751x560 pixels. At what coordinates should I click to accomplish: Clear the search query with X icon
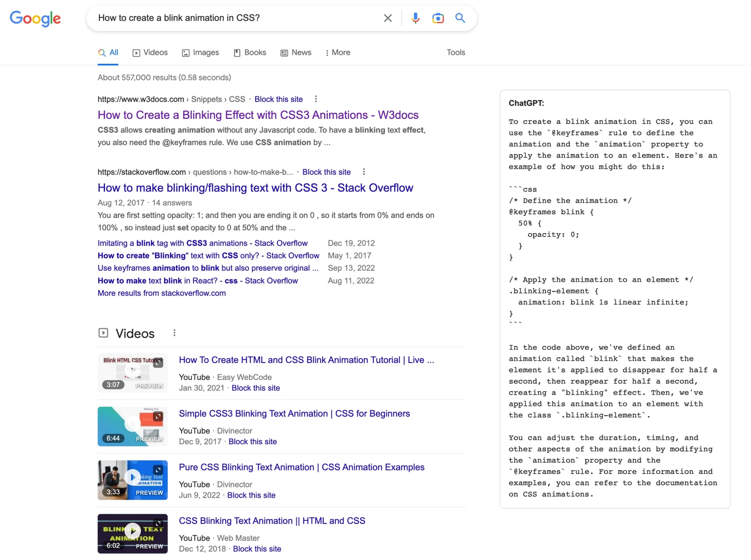tap(388, 18)
